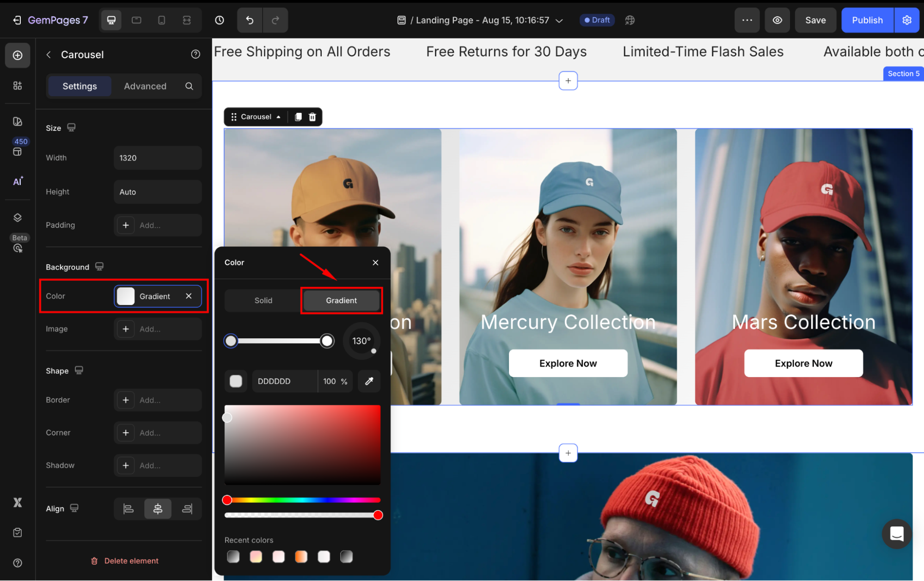Select the mobile device view toggle
Viewport: 924px width, 581px height.
pos(161,20)
